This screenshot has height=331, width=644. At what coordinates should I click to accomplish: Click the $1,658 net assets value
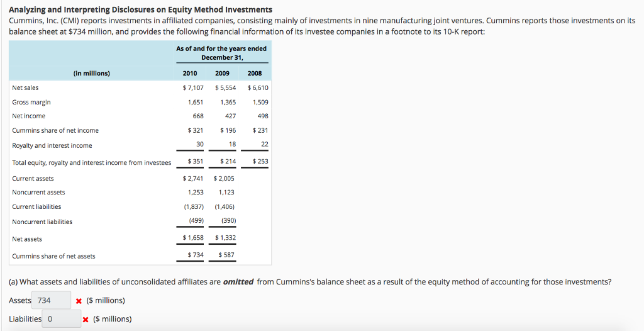[193, 237]
